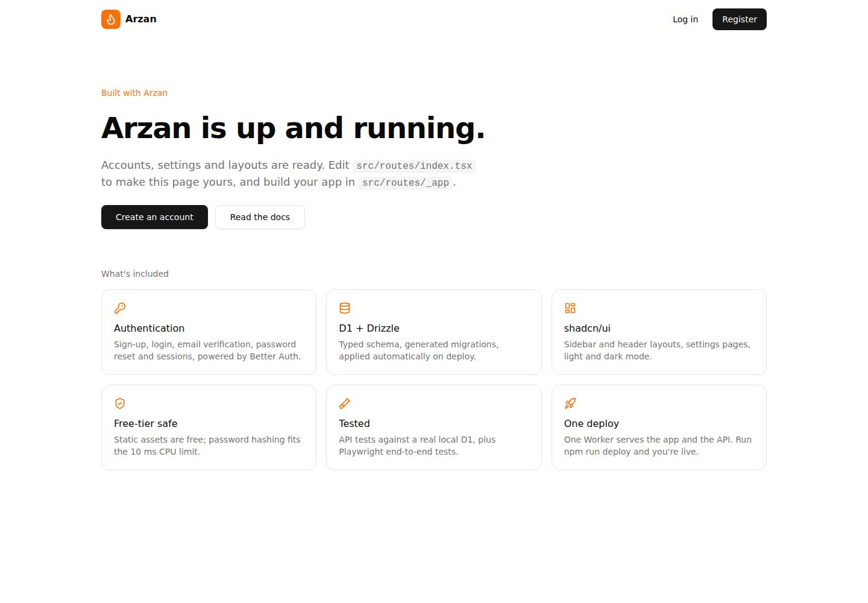
Task: Open Read the docs button
Action: (x=260, y=217)
